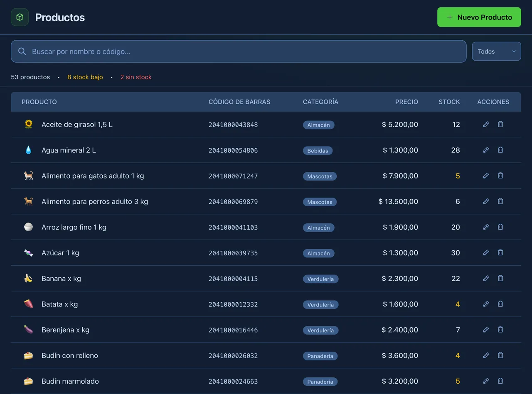Select barcode 2041000024663
The height and width of the screenshot is (394, 532).
coord(233,381)
